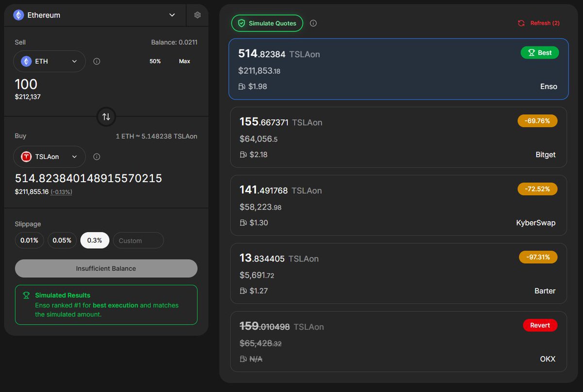Viewport: 583px width, 392px height.
Task: Select the 50% balance button
Action: (x=155, y=61)
